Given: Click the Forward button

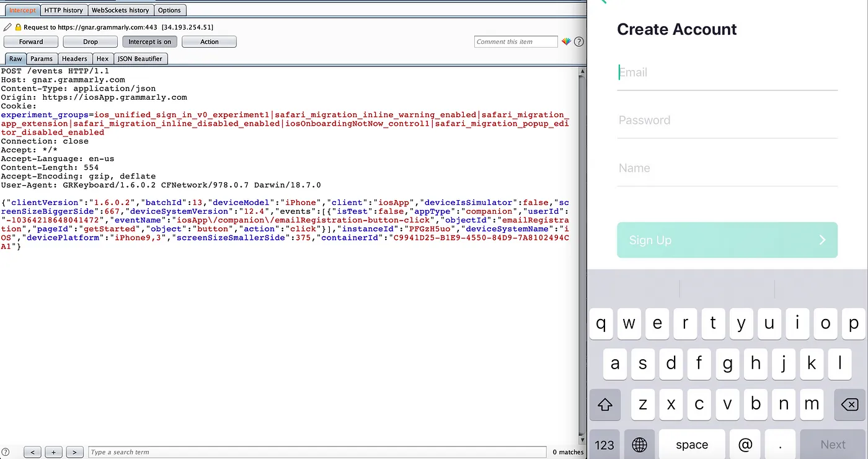Looking at the screenshot, I should (x=31, y=42).
